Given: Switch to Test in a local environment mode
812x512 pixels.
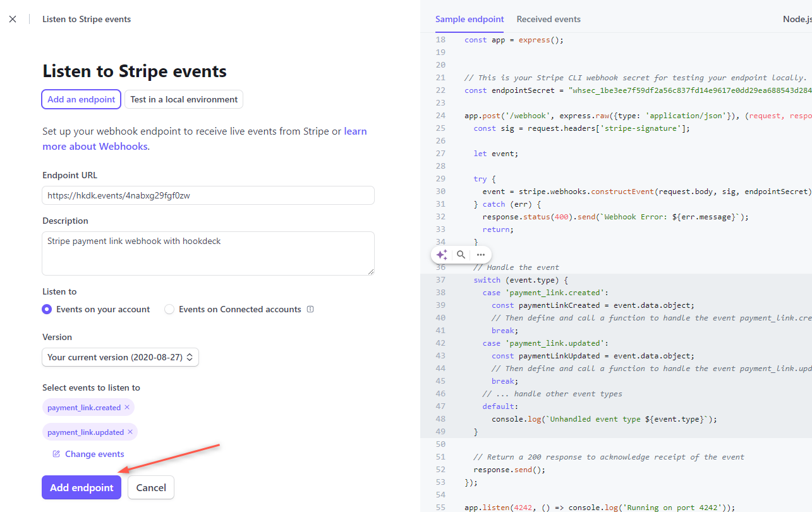Looking at the screenshot, I should (x=183, y=99).
